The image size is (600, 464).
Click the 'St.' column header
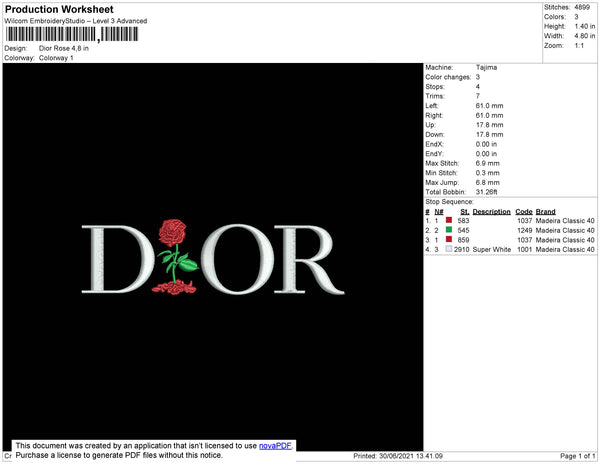click(465, 212)
